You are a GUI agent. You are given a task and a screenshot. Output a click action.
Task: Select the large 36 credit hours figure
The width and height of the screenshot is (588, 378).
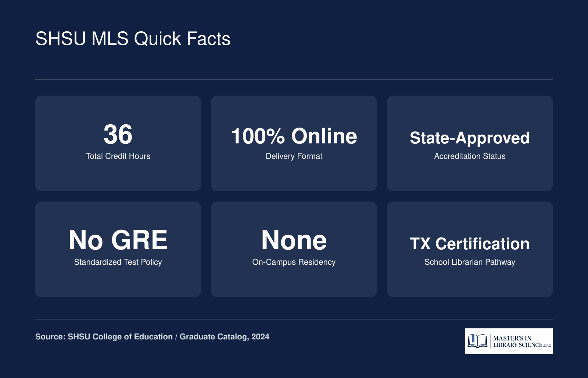[118, 134]
